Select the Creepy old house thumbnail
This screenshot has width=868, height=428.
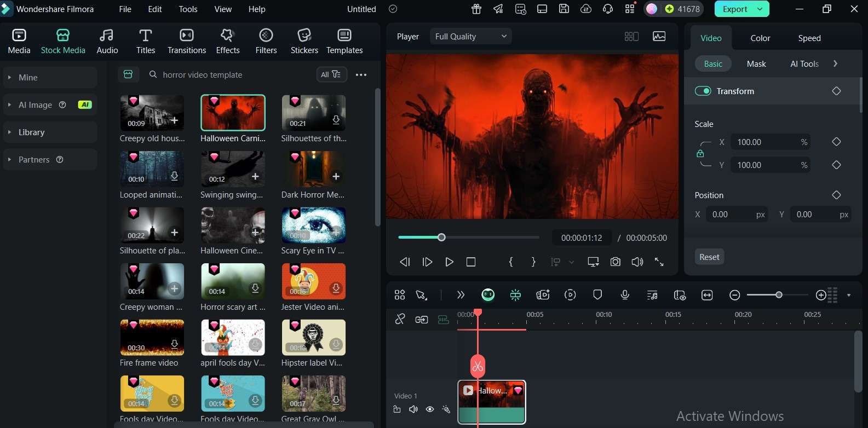pos(152,112)
